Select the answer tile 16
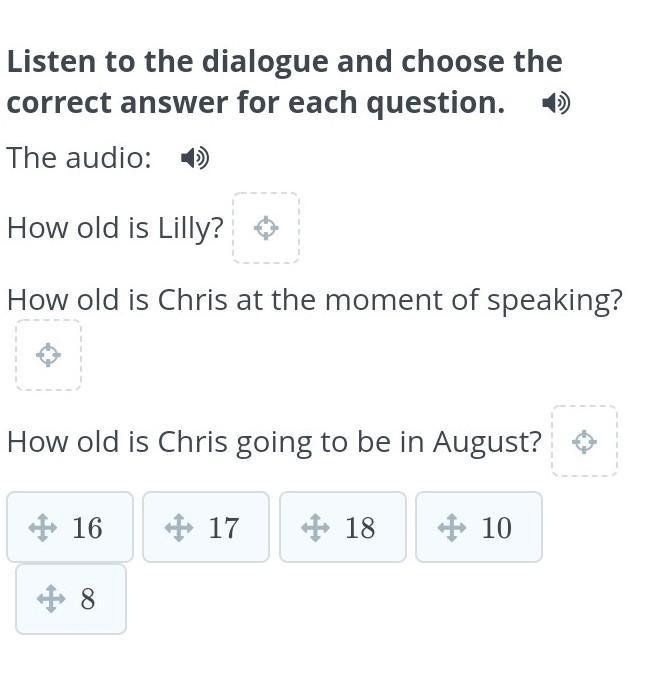 tap(70, 527)
